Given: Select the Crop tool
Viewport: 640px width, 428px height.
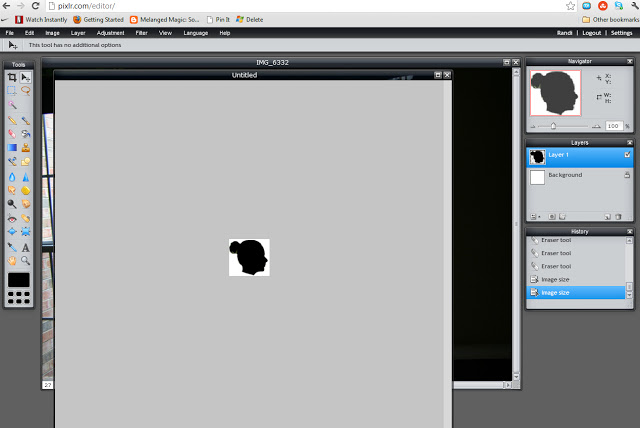Looking at the screenshot, I should coord(12,77).
